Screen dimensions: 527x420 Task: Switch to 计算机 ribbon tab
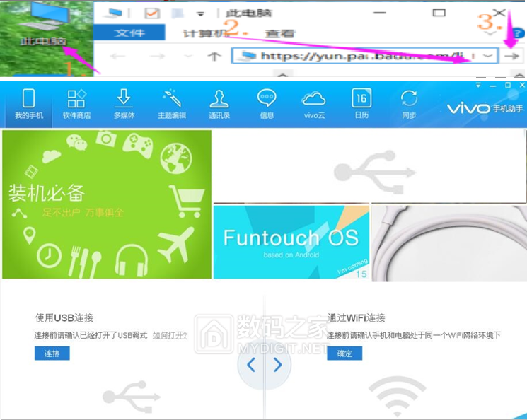[205, 33]
